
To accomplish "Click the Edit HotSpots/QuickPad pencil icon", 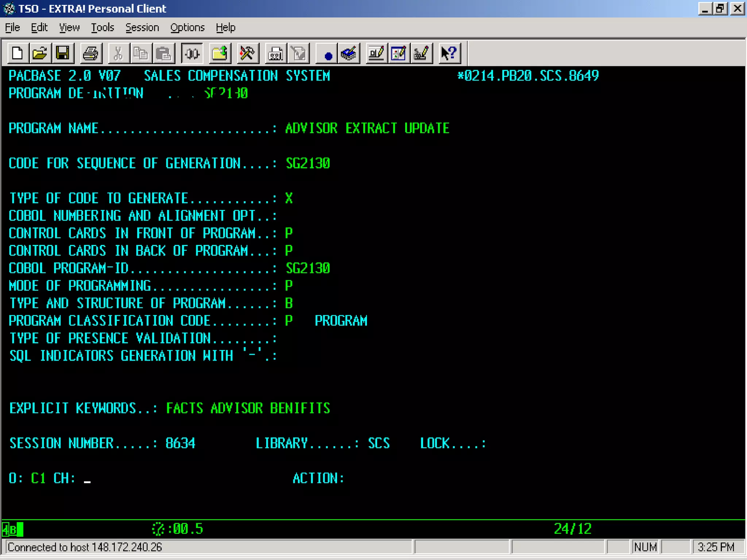I will pyautogui.click(x=399, y=54).
